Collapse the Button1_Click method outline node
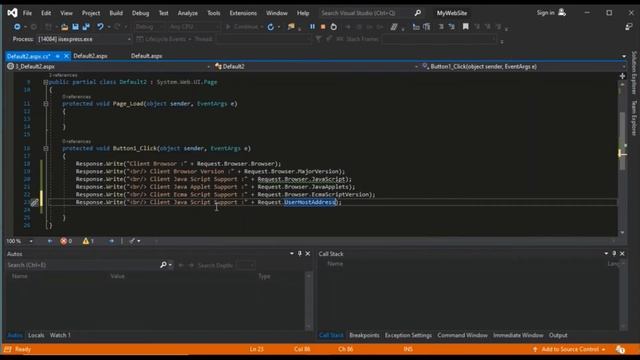Viewport: 640px width, 360px height. pos(46,149)
